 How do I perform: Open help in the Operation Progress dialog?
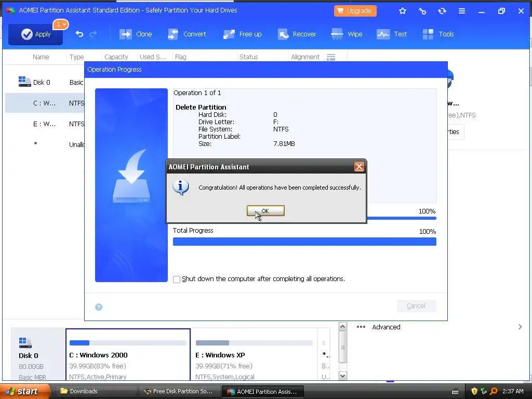[x=99, y=307]
